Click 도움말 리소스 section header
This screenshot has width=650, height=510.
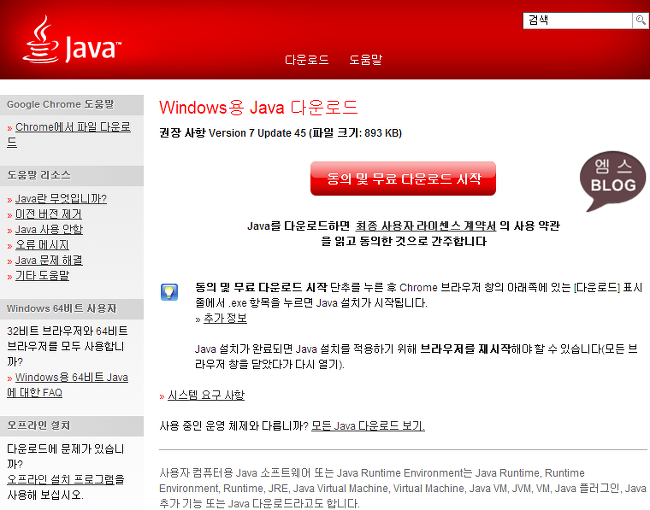pos(72,175)
